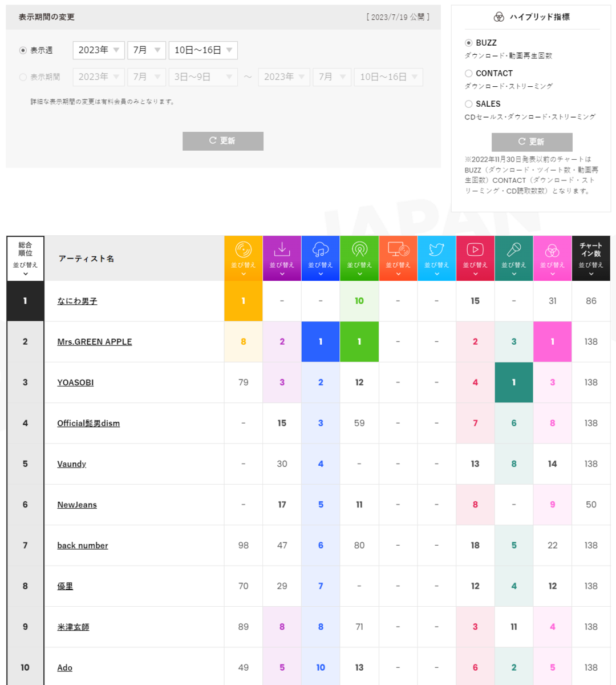Open YOASOBI artist link
This screenshot has width=616, height=685.
coord(75,382)
